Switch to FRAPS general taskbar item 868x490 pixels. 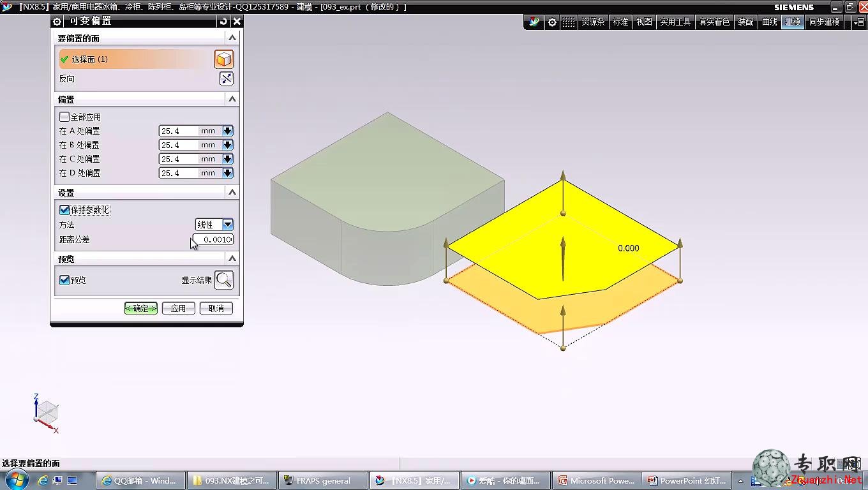[324, 480]
